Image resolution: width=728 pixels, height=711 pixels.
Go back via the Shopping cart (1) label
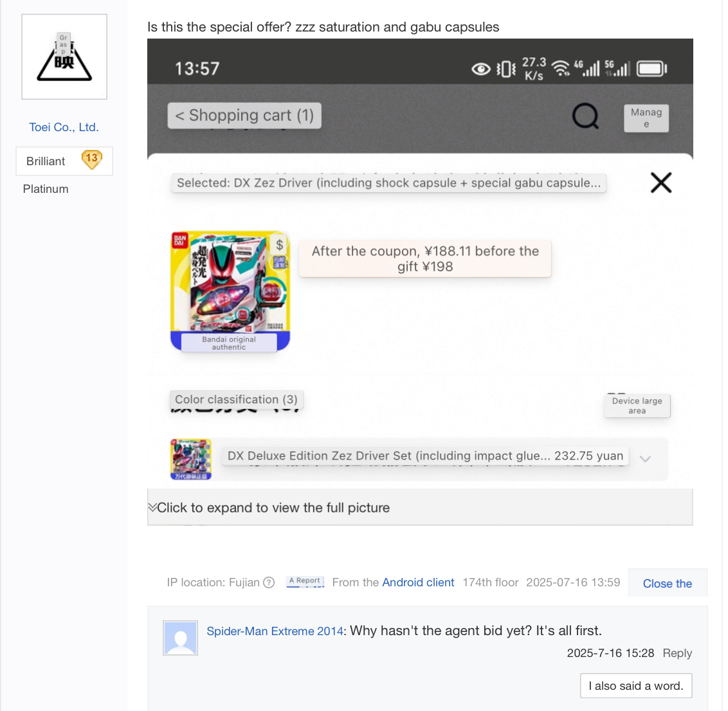point(244,115)
